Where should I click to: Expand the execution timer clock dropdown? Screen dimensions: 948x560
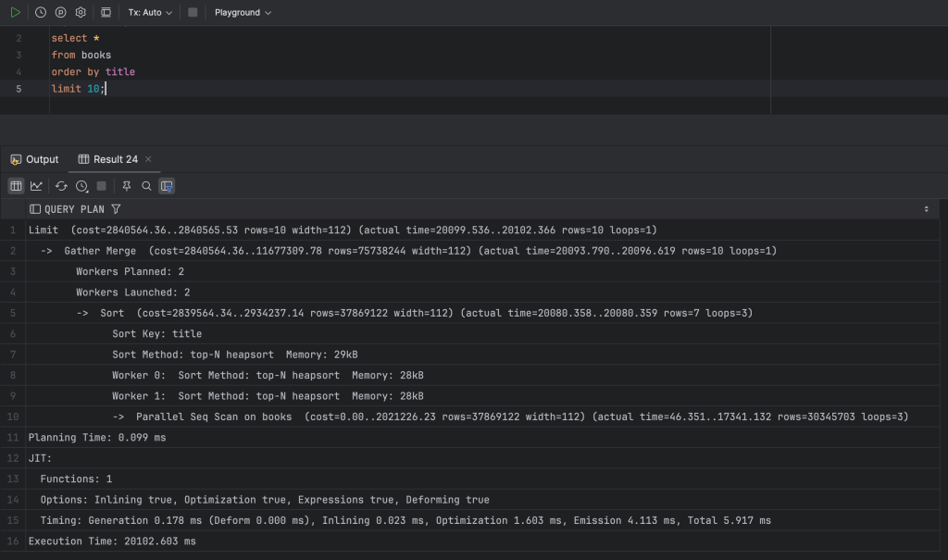(81, 185)
